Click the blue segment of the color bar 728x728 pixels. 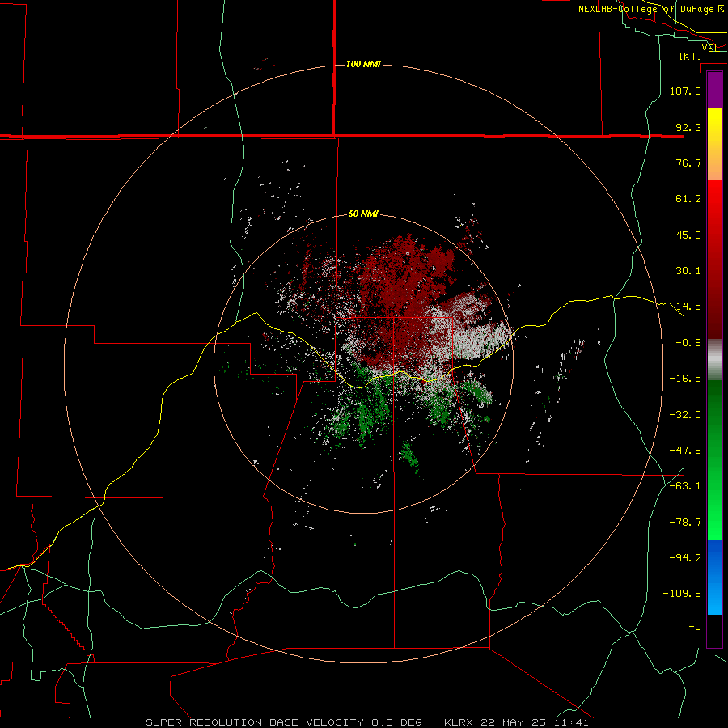click(x=714, y=577)
